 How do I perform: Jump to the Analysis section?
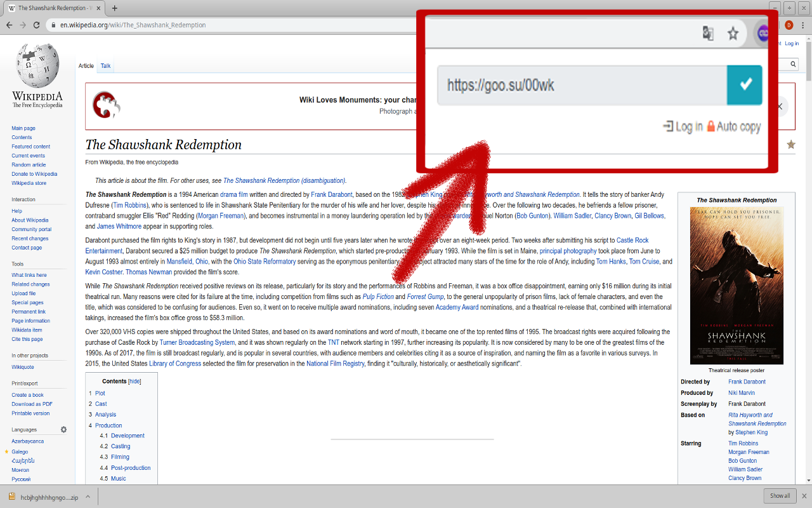click(106, 415)
